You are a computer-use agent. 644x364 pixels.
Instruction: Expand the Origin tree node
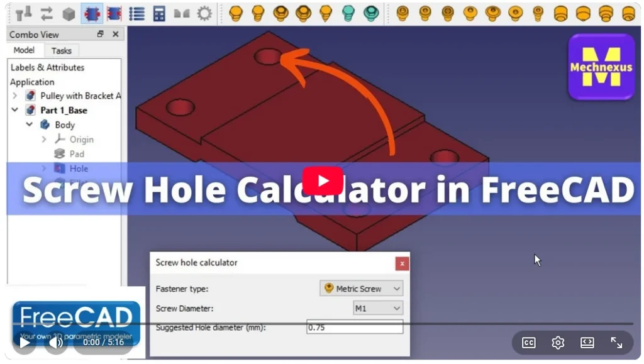[x=44, y=140]
